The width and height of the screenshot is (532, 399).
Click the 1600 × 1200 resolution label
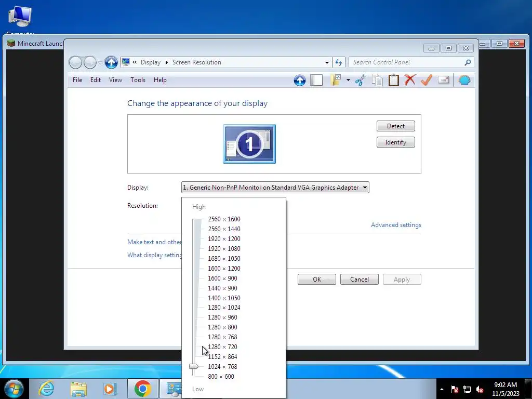click(224, 269)
